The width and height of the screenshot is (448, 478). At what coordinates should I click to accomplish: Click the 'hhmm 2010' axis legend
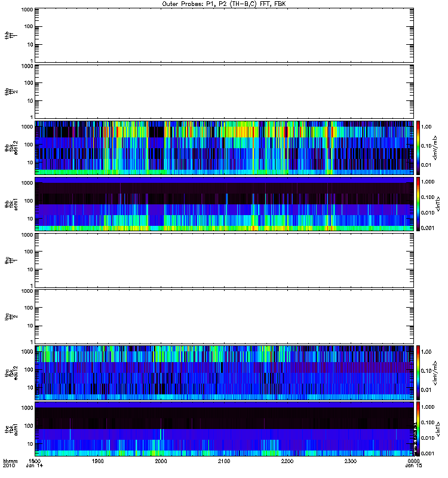coord(10,463)
